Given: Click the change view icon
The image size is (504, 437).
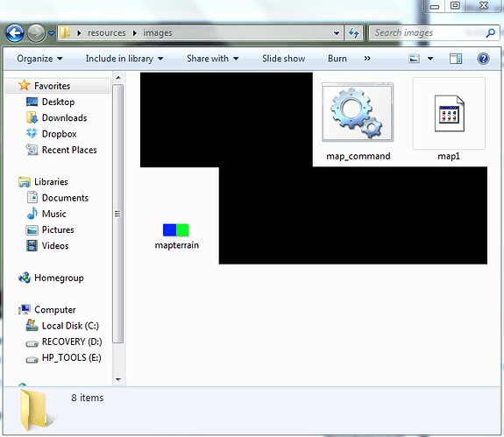Looking at the screenshot, I should (414, 59).
